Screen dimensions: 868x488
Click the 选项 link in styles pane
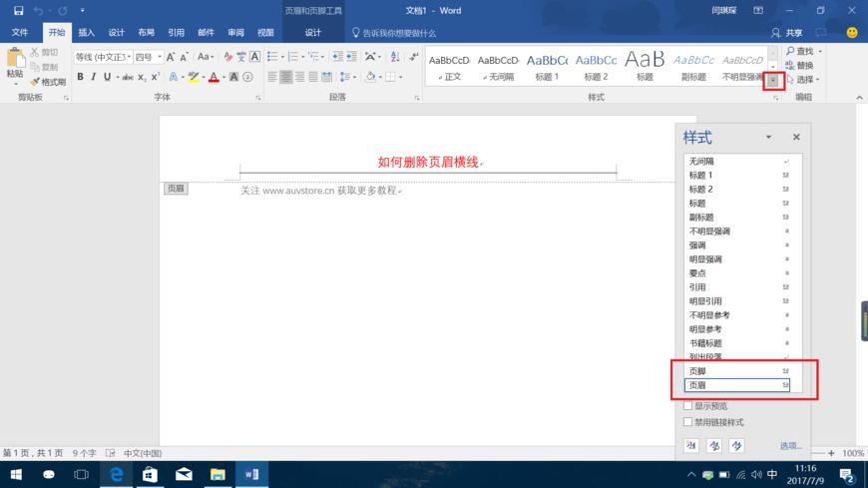(x=790, y=446)
